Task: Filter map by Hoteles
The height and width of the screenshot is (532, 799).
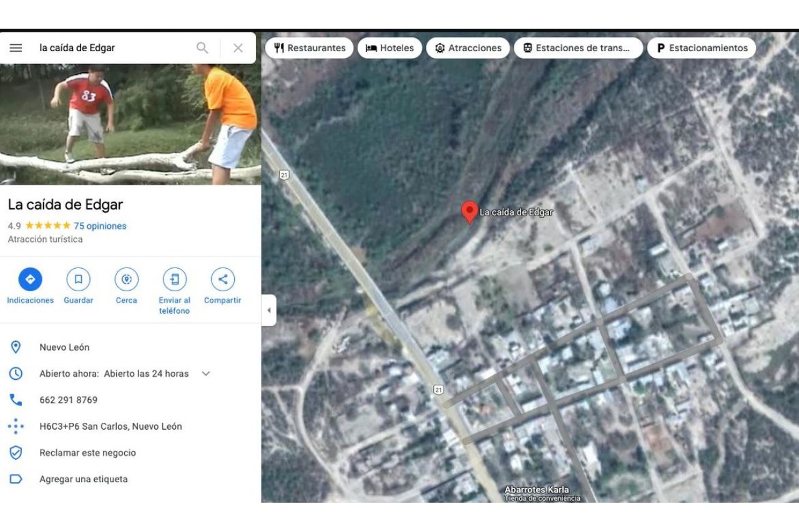Action: pyautogui.click(x=390, y=48)
